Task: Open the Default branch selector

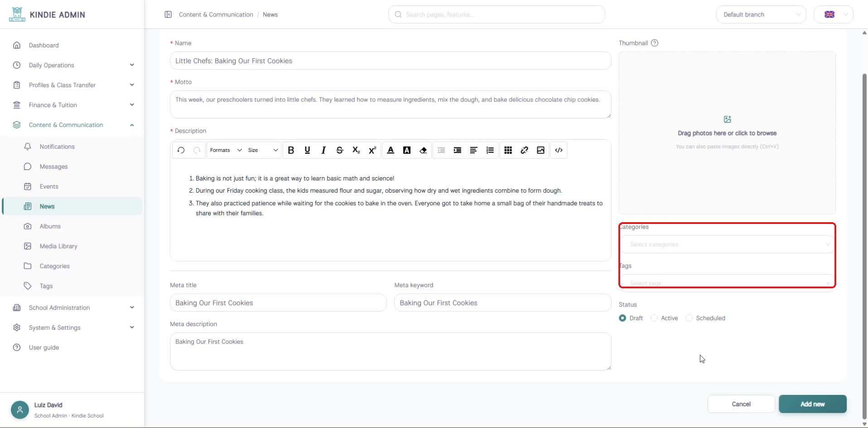Action: point(761,15)
